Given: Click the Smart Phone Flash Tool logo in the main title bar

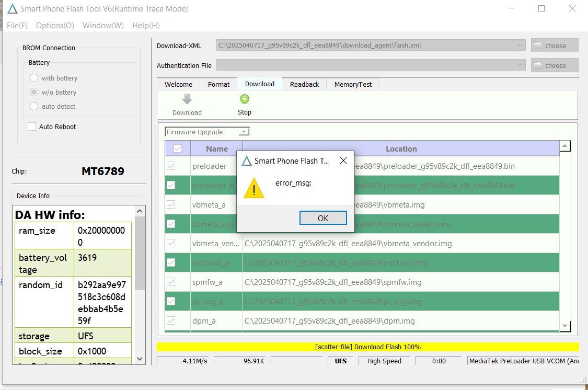Looking at the screenshot, I should click(x=13, y=8).
